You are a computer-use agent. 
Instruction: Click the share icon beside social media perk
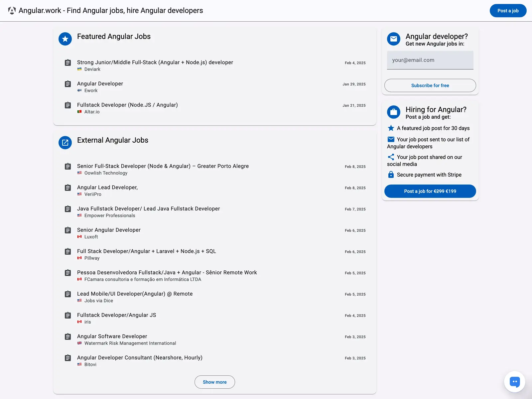pos(391,157)
